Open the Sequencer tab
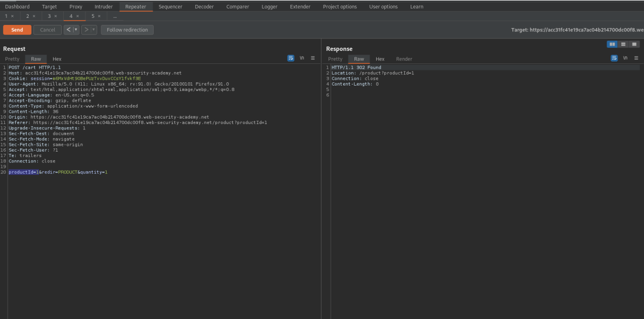 pyautogui.click(x=170, y=6)
